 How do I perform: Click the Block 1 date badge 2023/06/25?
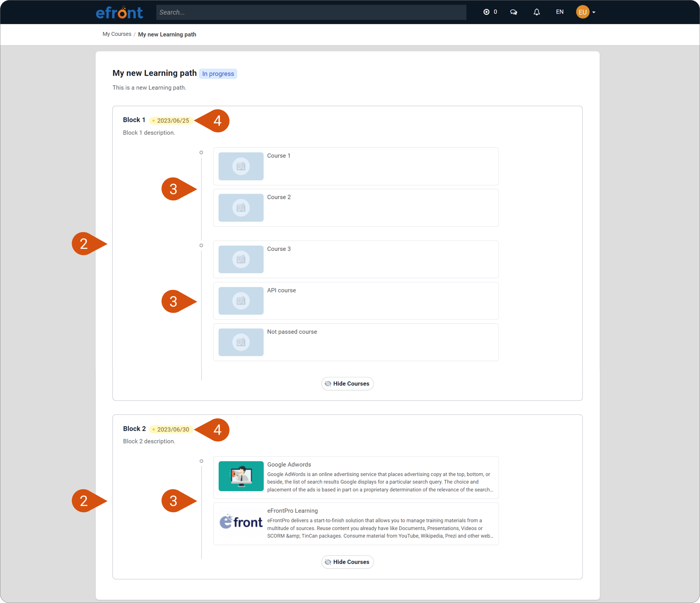point(171,121)
